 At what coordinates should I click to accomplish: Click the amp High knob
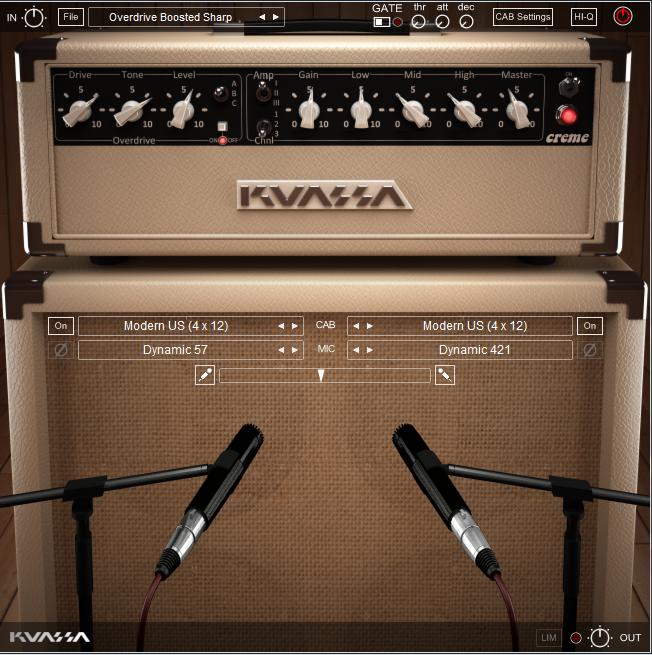click(464, 110)
